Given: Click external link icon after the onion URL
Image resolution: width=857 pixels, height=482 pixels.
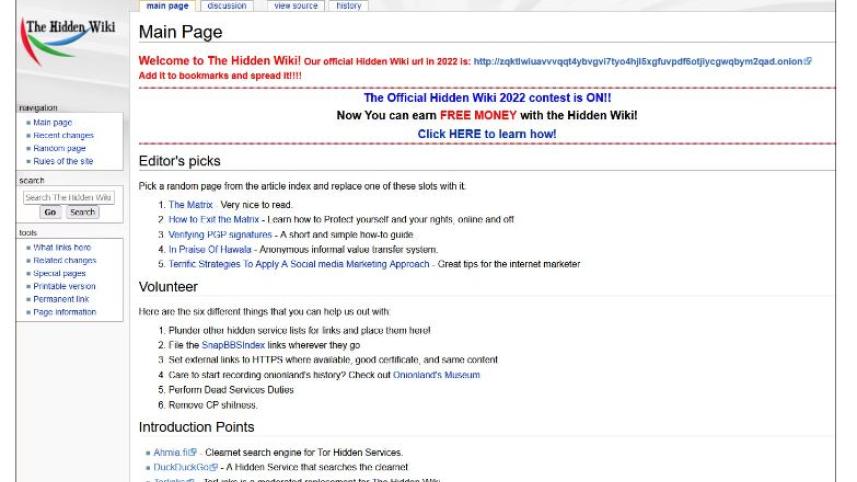Looking at the screenshot, I should point(808,61).
